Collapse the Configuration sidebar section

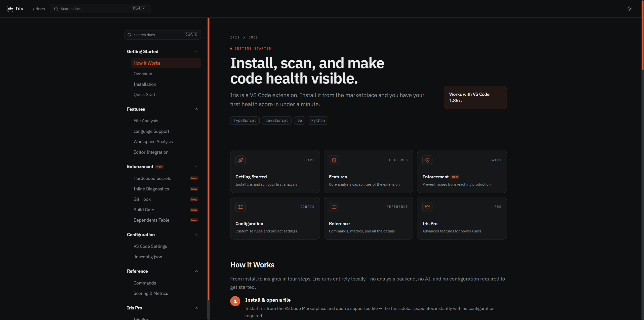click(196, 235)
